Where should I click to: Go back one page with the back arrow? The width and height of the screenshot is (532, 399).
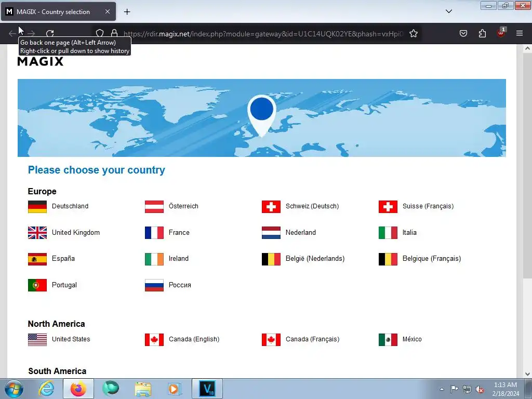12,33
